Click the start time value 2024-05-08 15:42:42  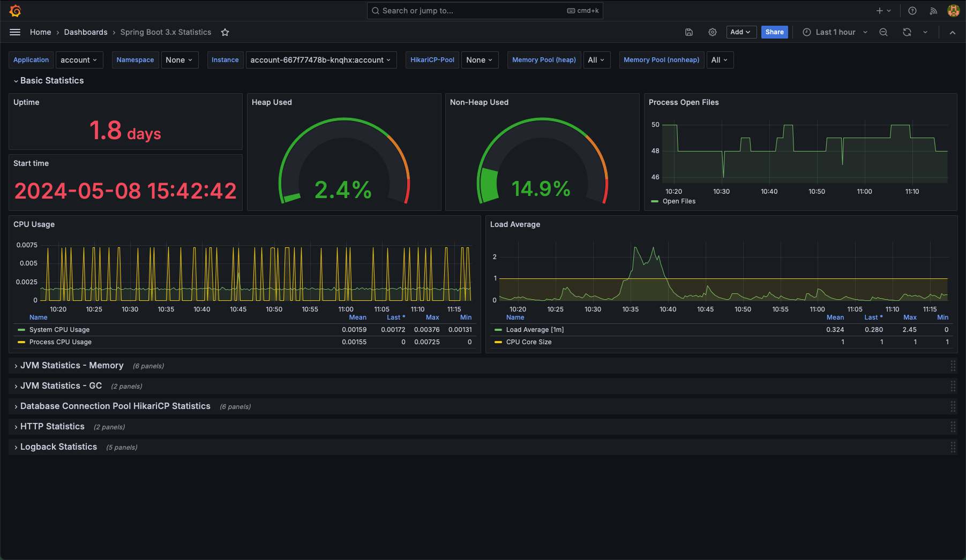[x=125, y=191]
